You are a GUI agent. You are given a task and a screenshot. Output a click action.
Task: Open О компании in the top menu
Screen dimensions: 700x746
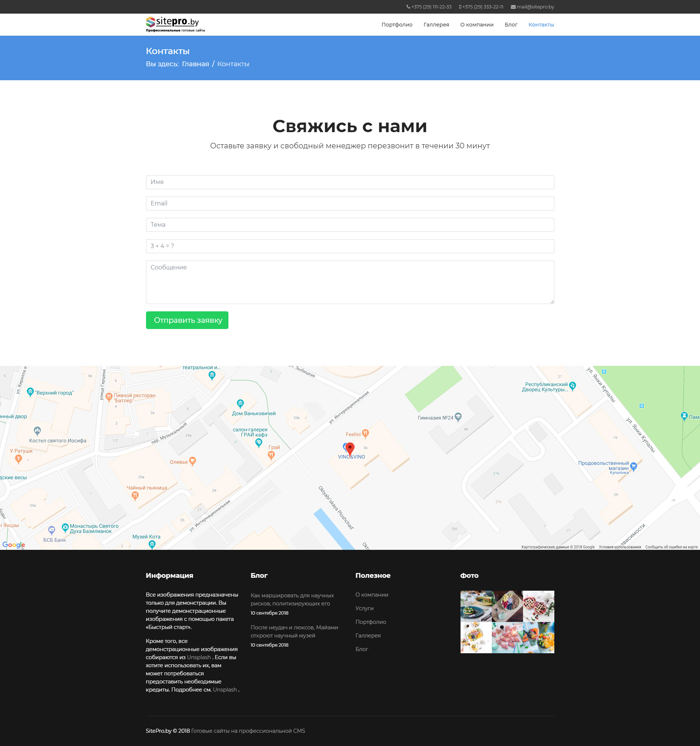tap(476, 25)
